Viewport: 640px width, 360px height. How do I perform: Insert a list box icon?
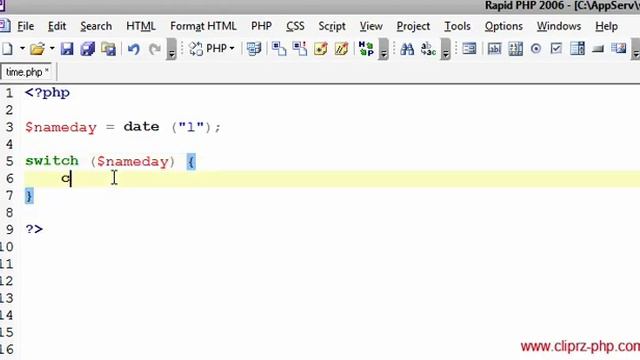point(578,49)
